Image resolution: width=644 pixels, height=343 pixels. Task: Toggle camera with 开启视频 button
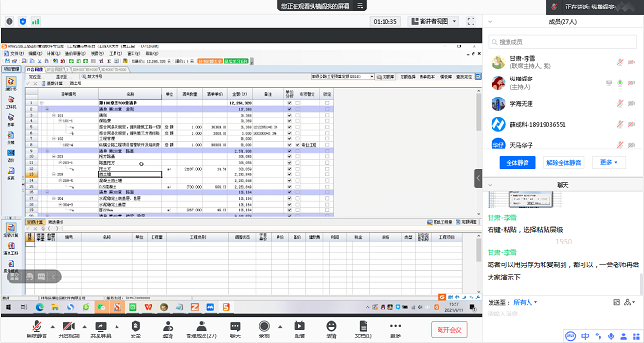68,330
